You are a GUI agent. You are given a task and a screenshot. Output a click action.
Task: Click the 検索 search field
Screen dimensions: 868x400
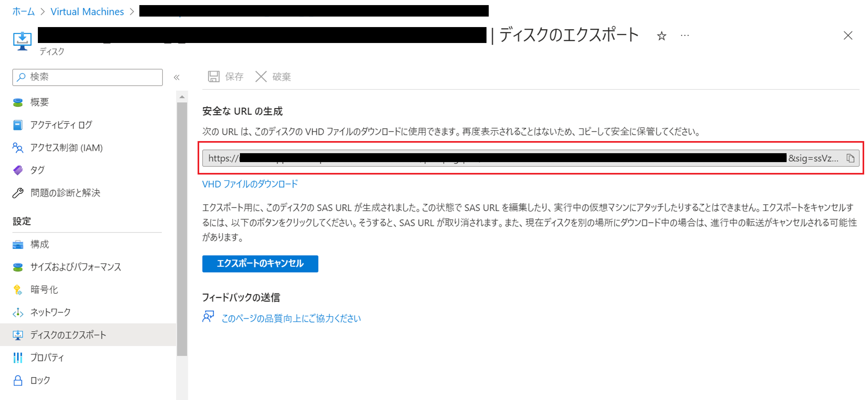pyautogui.click(x=87, y=77)
